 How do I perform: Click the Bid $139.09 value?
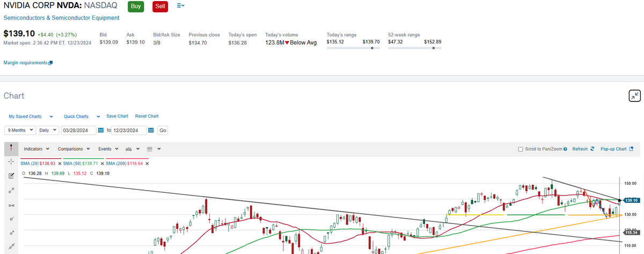click(109, 42)
